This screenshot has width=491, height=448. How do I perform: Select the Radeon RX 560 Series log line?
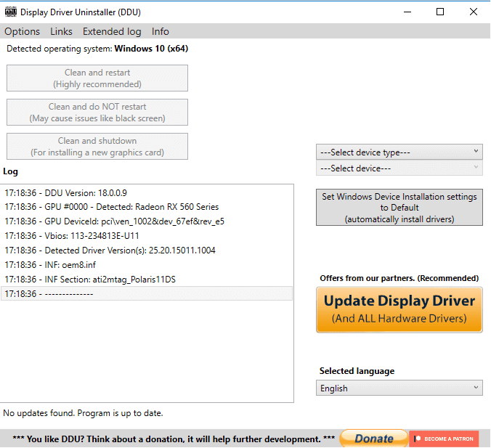(x=147, y=207)
